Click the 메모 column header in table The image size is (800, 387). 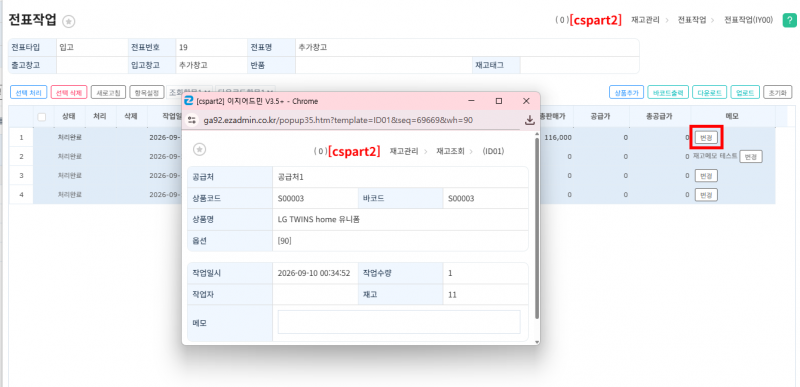coord(732,116)
